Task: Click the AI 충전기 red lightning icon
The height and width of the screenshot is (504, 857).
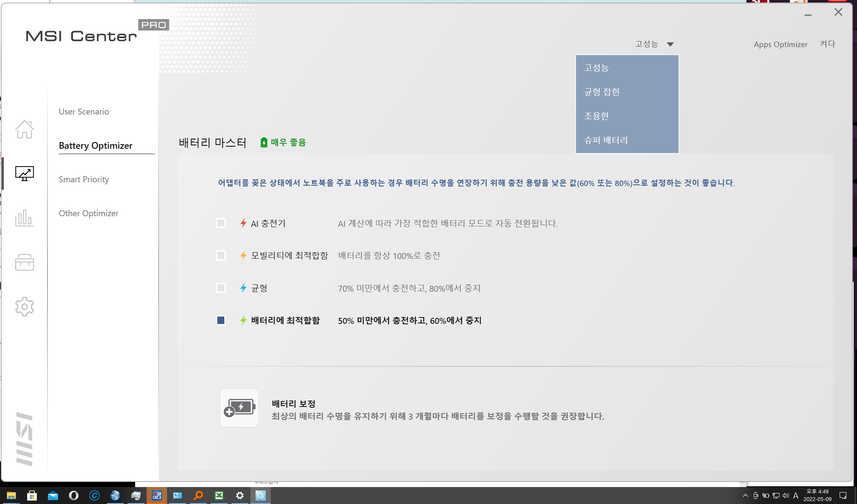Action: 243,223
